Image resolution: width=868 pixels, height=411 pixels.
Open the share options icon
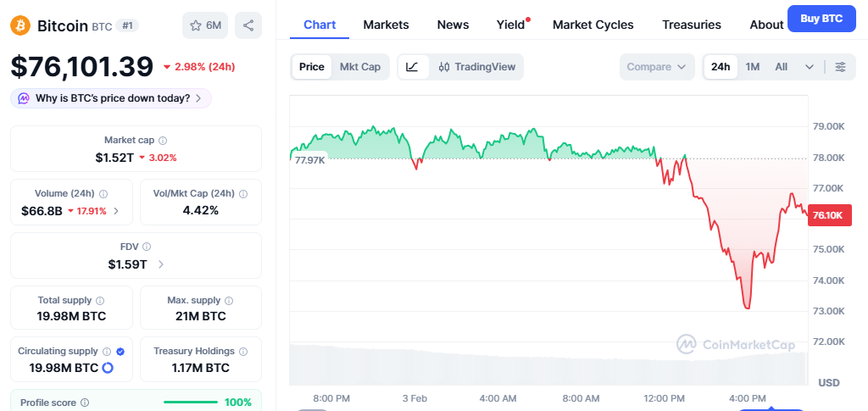click(248, 25)
